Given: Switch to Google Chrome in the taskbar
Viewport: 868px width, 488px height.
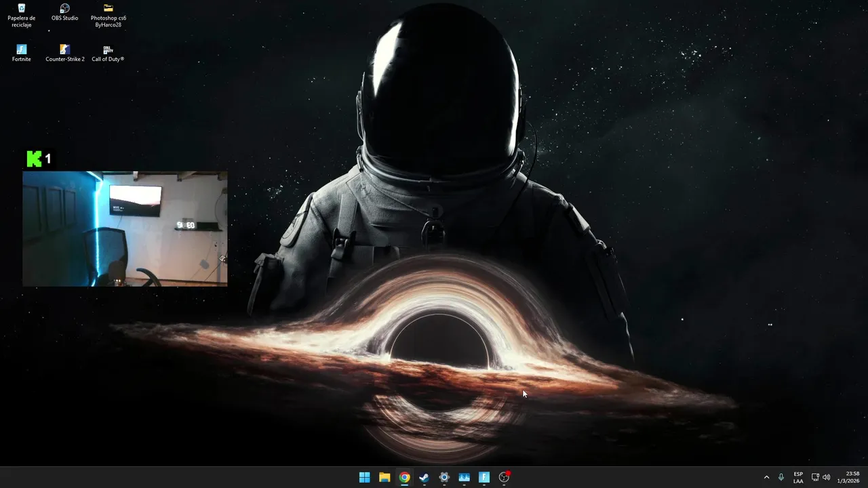Looking at the screenshot, I should click(404, 477).
